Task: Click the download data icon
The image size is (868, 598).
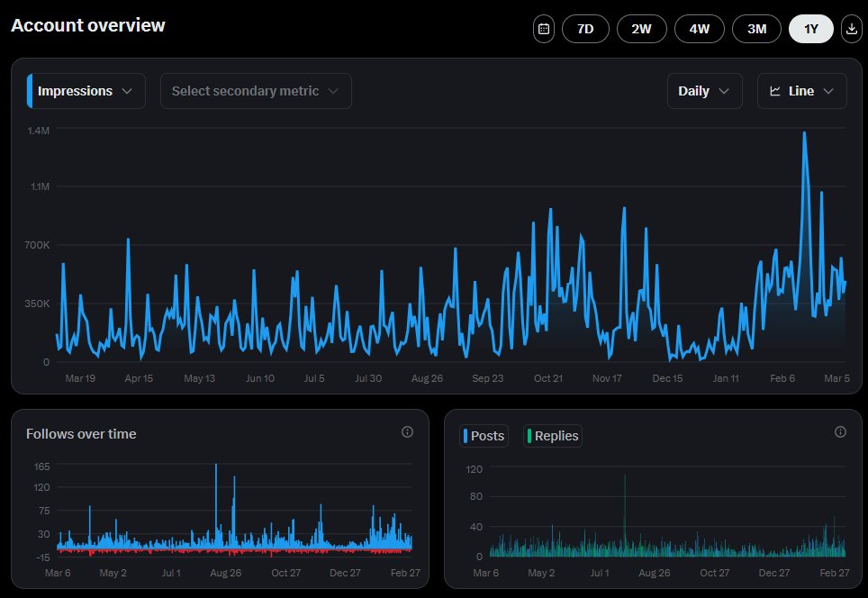Action: coord(852,29)
